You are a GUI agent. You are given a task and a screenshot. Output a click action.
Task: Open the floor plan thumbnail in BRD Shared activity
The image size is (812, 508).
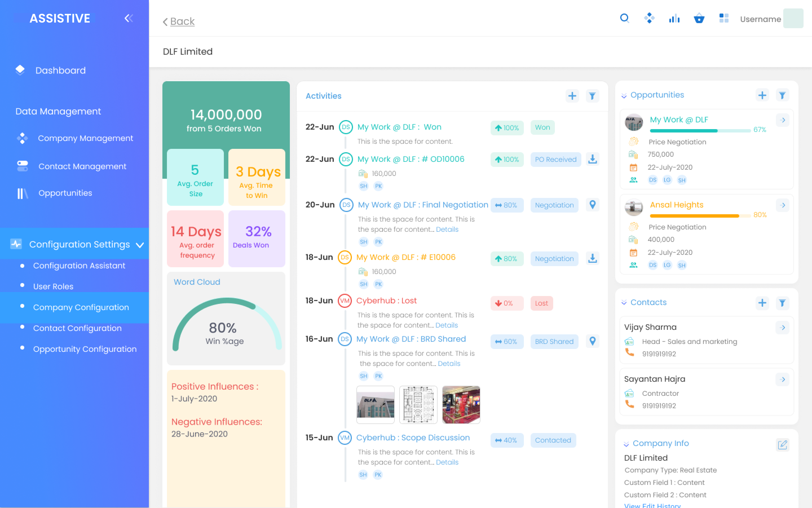(418, 405)
